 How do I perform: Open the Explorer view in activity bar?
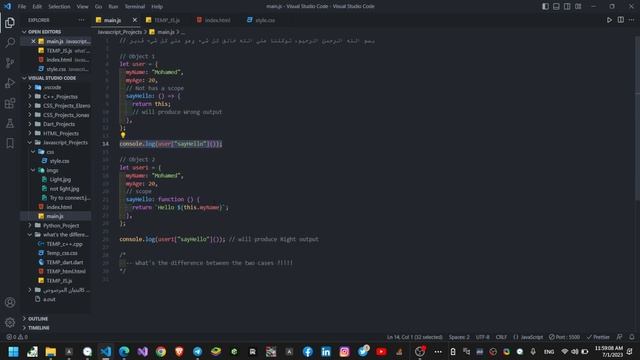(10, 23)
